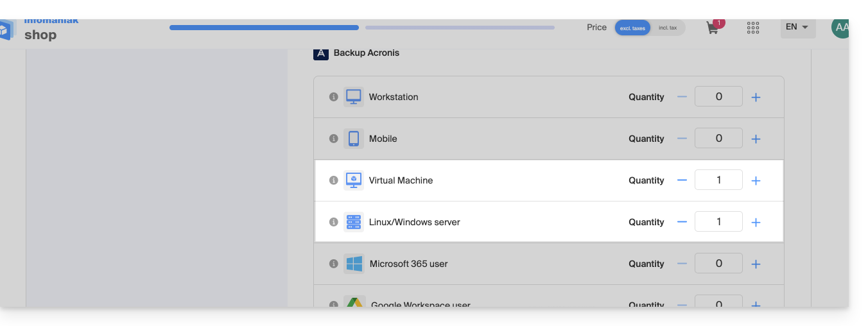Viewport: 868px width, 326px height.
Task: Open the apps grid menu icon
Action: [x=753, y=28]
